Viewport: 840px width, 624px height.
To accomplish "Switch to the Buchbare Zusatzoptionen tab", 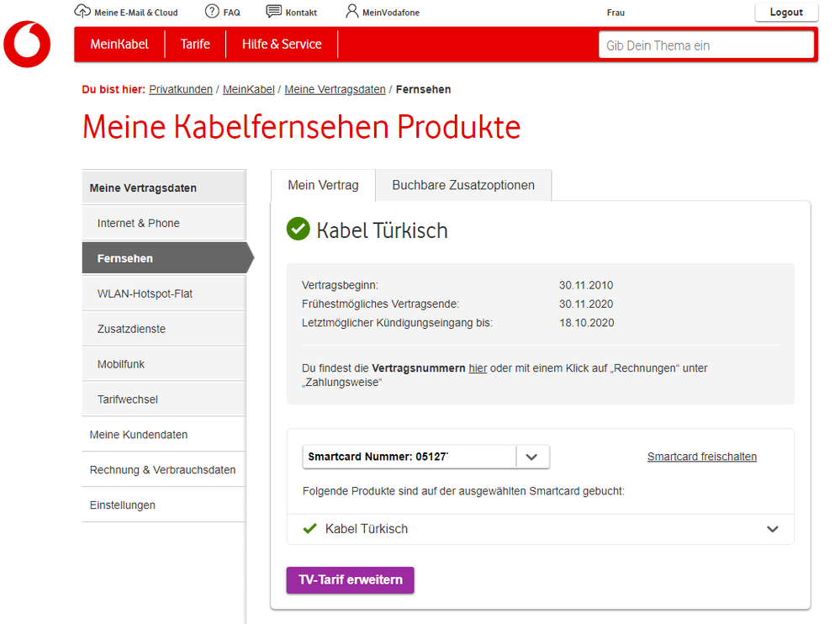I will [463, 185].
